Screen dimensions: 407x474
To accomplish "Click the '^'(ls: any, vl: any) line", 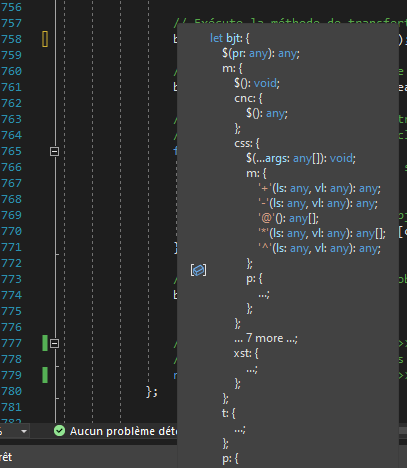I will click(x=319, y=248).
